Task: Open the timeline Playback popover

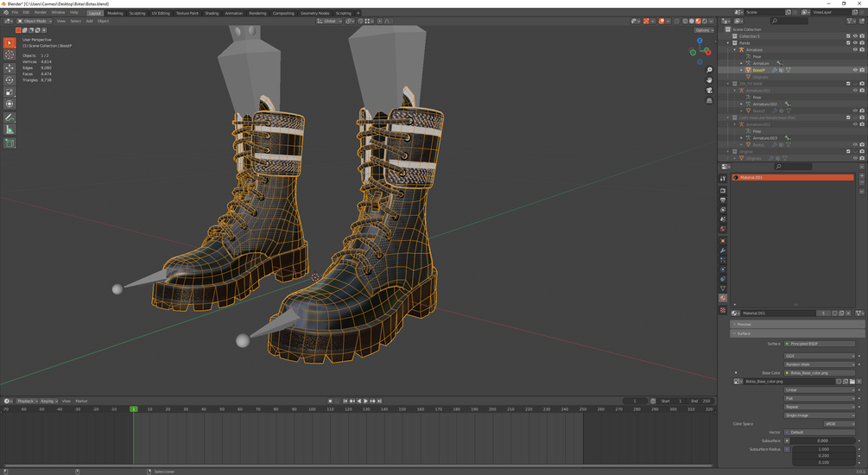Action: point(27,401)
